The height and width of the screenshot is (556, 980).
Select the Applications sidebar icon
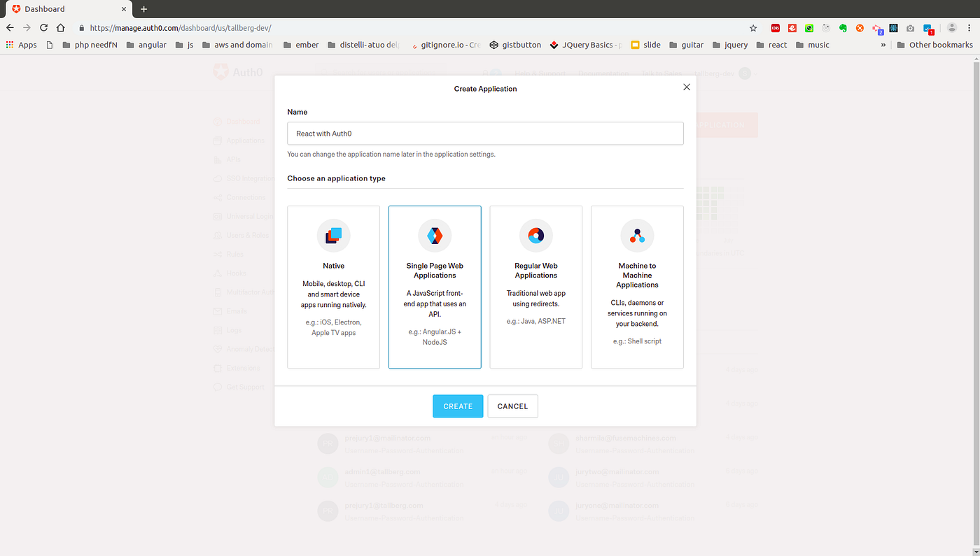tap(217, 140)
